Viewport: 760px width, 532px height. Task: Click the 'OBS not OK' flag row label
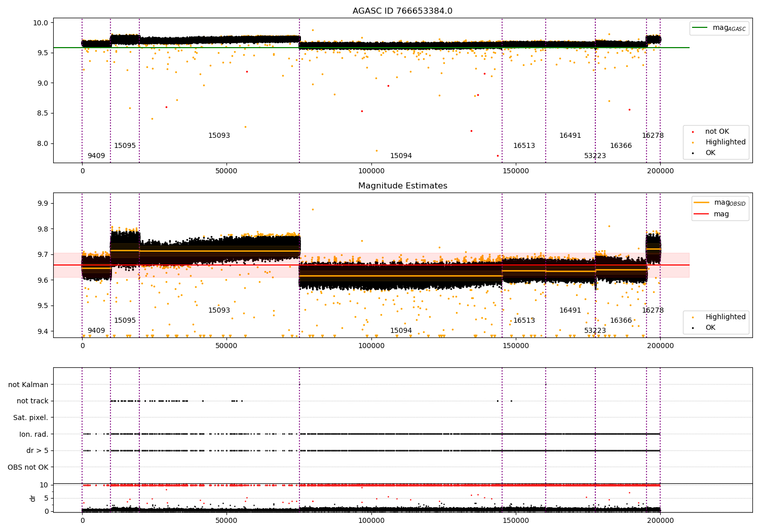click(x=28, y=468)
